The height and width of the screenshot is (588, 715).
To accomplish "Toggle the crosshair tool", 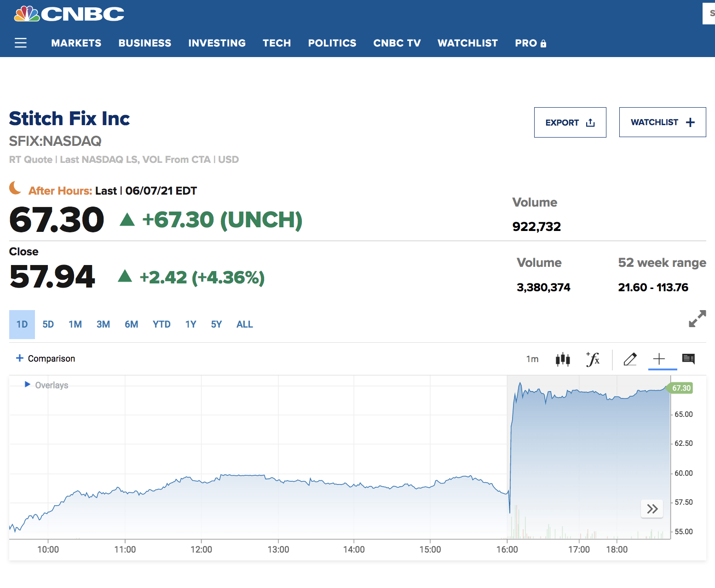I will point(659,359).
